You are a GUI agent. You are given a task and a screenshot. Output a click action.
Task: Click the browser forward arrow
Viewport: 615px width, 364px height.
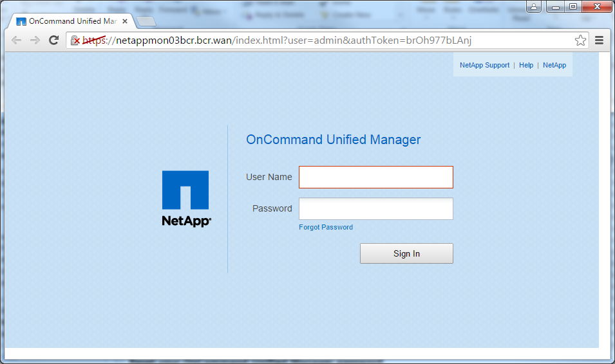pyautogui.click(x=35, y=41)
